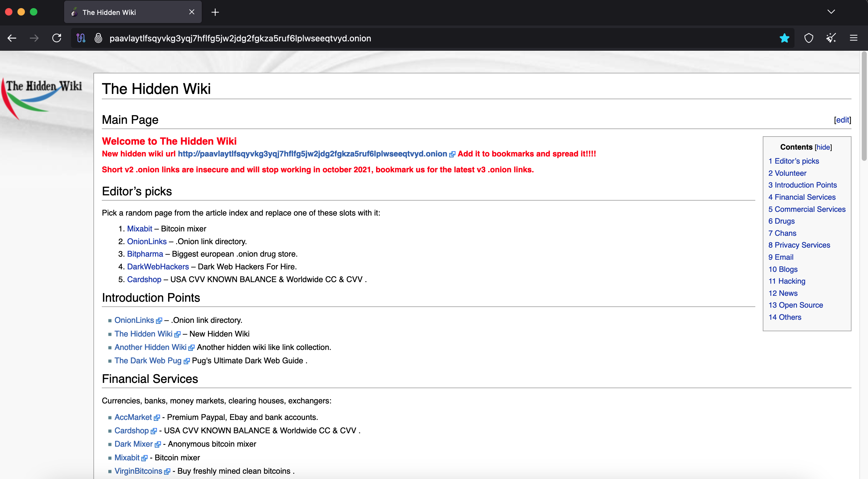This screenshot has width=868, height=479.
Task: Open Cardshop under Financial Services
Action: (131, 430)
